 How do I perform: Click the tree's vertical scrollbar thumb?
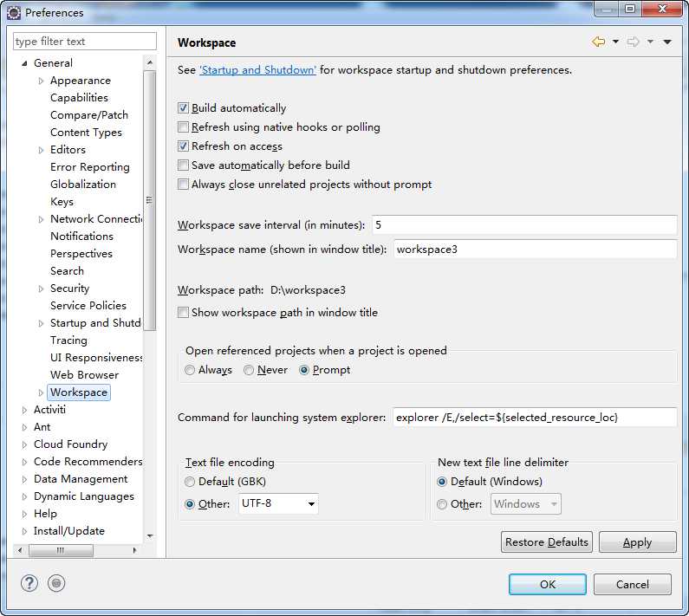tap(150, 200)
